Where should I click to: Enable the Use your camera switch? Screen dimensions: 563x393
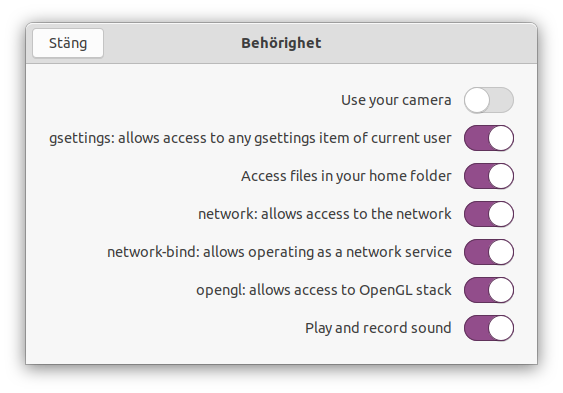[489, 100]
